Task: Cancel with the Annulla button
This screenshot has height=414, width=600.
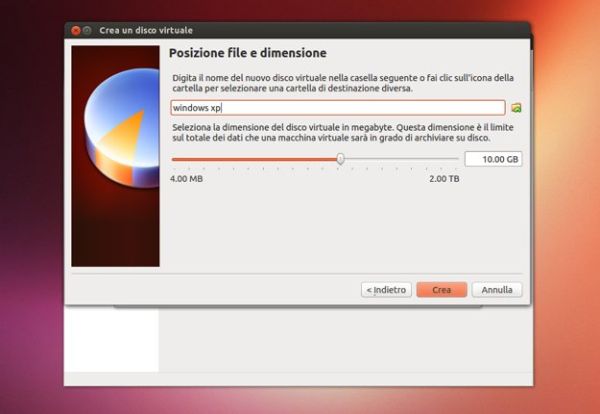Action: pyautogui.click(x=497, y=289)
